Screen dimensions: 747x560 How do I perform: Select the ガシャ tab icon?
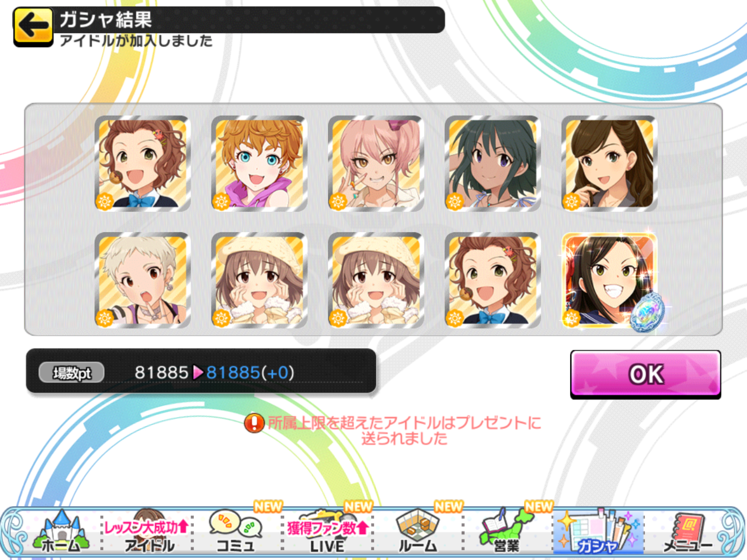pyautogui.click(x=598, y=531)
